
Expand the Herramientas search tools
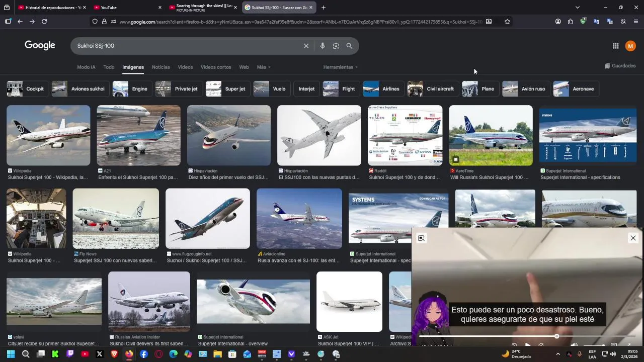(x=341, y=67)
